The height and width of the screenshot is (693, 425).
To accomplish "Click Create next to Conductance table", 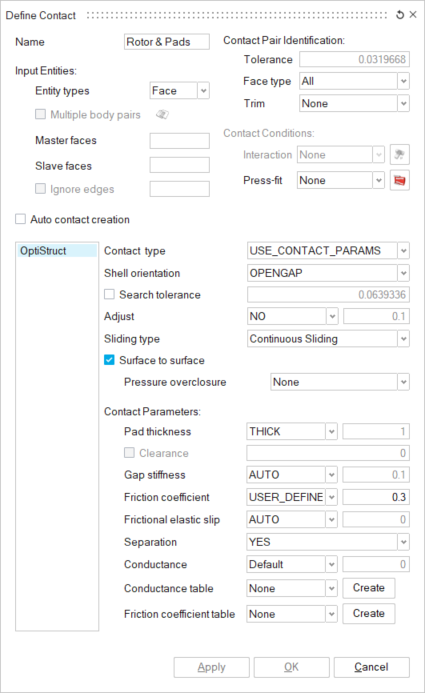I will pos(368,588).
